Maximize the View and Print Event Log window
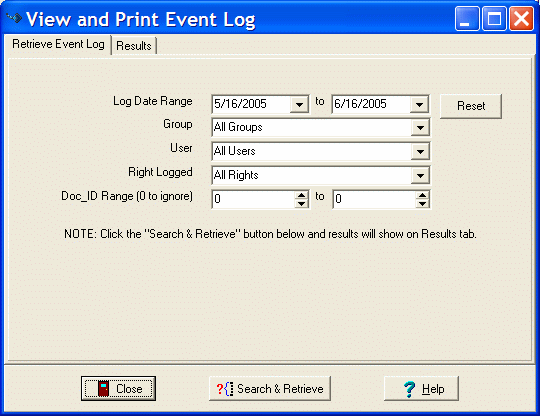Screen dimensions: 540x416 [x=494, y=19]
